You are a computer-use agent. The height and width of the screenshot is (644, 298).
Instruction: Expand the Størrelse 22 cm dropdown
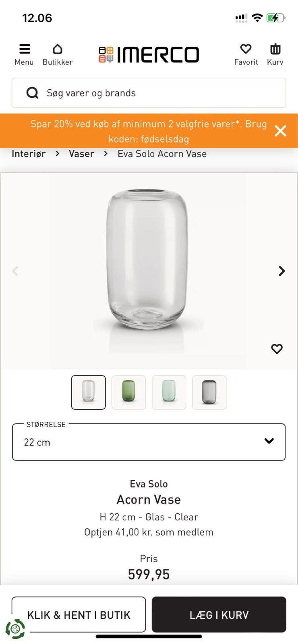point(149,442)
